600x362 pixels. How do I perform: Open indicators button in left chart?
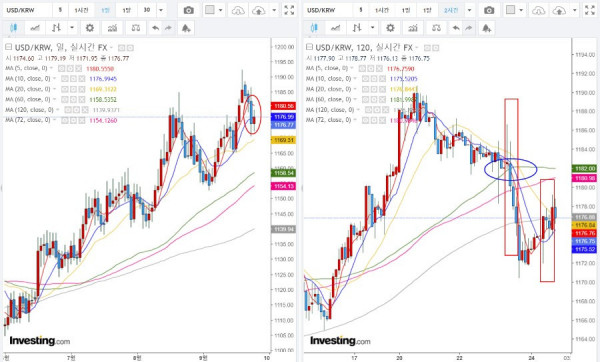coord(112,28)
